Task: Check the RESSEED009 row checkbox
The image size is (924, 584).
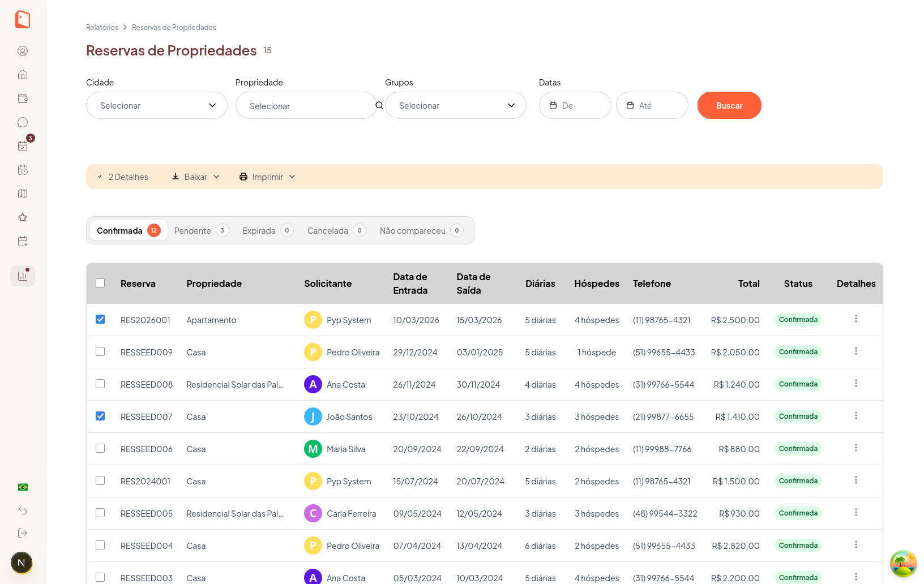Action: [100, 351]
